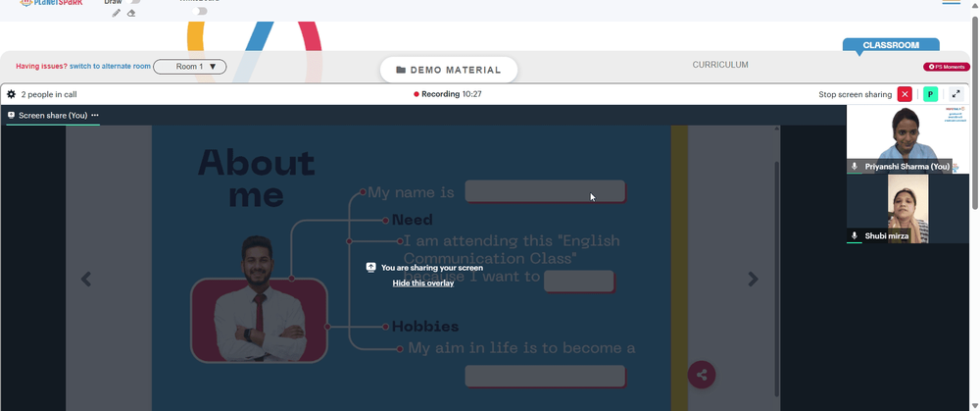Image resolution: width=980 pixels, height=411 pixels.
Task: Go to next slide with right arrow
Action: tap(753, 279)
